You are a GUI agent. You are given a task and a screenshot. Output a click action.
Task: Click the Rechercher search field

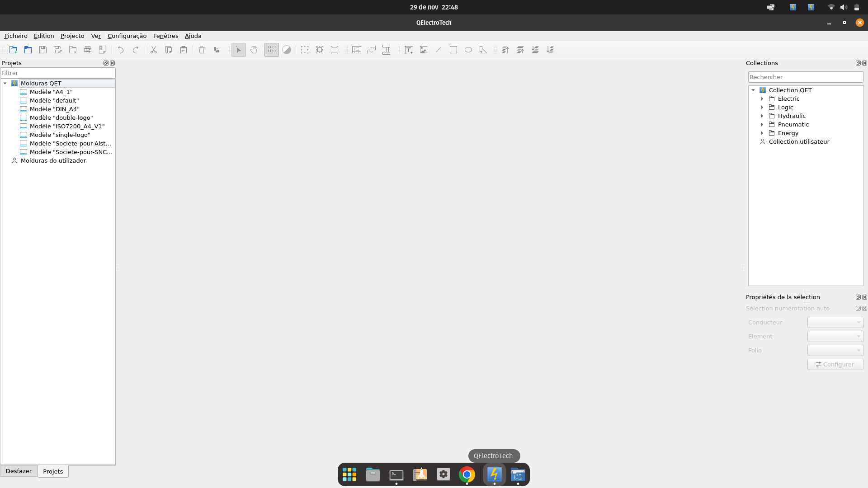coord(805,77)
